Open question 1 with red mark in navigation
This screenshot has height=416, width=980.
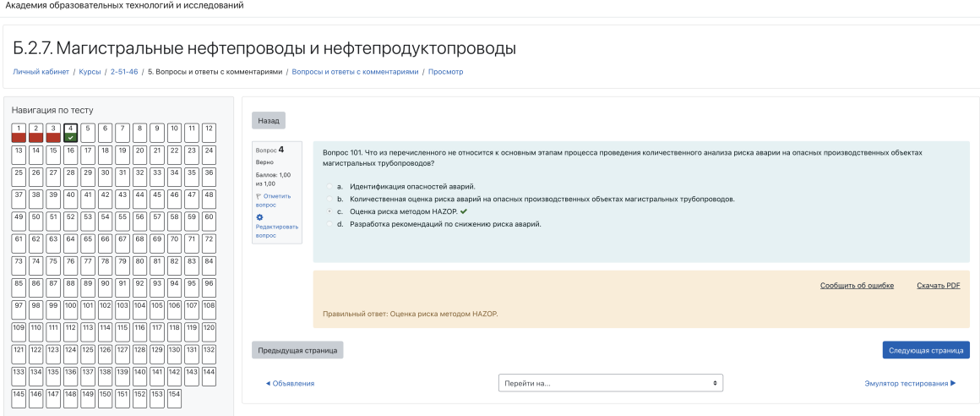tap(19, 132)
